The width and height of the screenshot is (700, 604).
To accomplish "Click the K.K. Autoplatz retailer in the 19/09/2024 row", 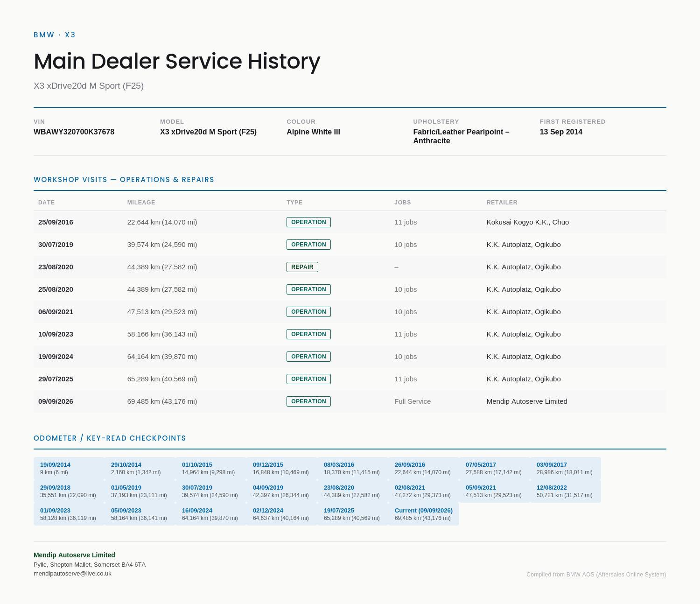I will (524, 357).
